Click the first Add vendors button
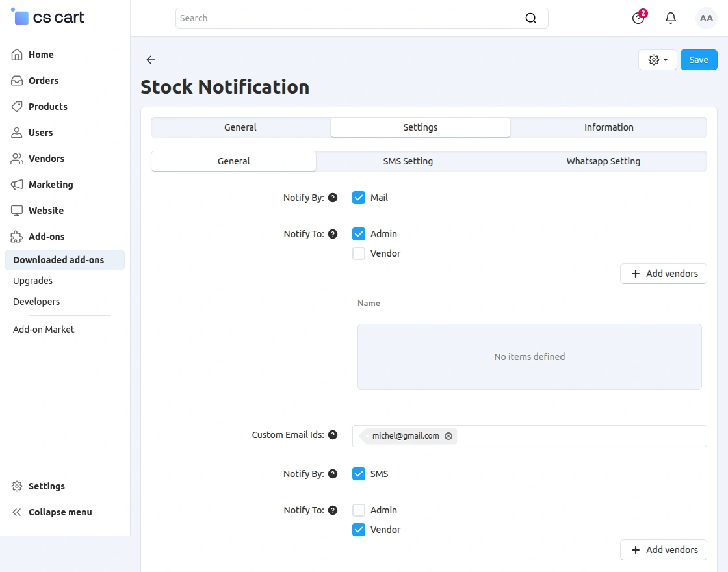The width and height of the screenshot is (728, 572). coord(664,274)
